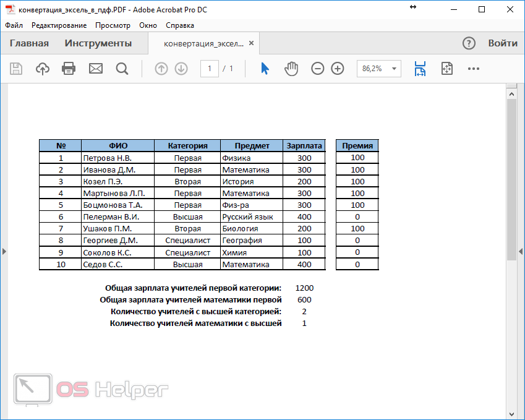Click the total value 1200

point(304,288)
